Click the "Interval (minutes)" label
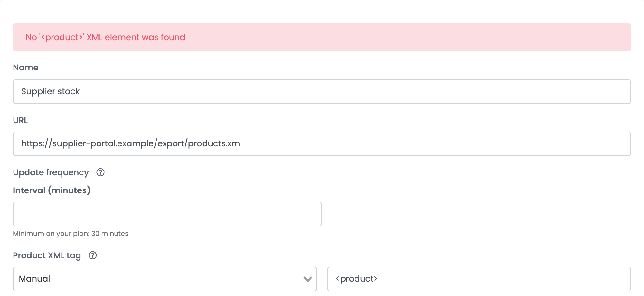 [52, 190]
